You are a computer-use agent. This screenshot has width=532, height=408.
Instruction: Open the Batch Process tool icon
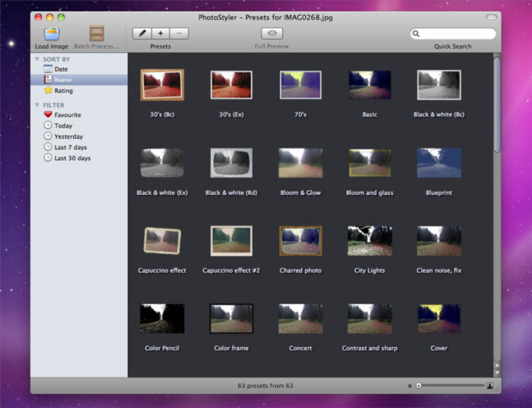tap(96, 33)
